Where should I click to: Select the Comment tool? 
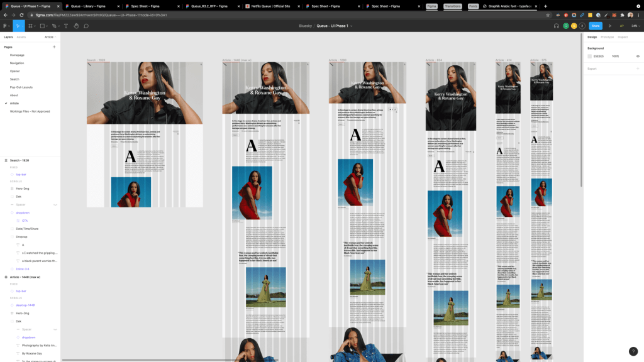(86, 26)
